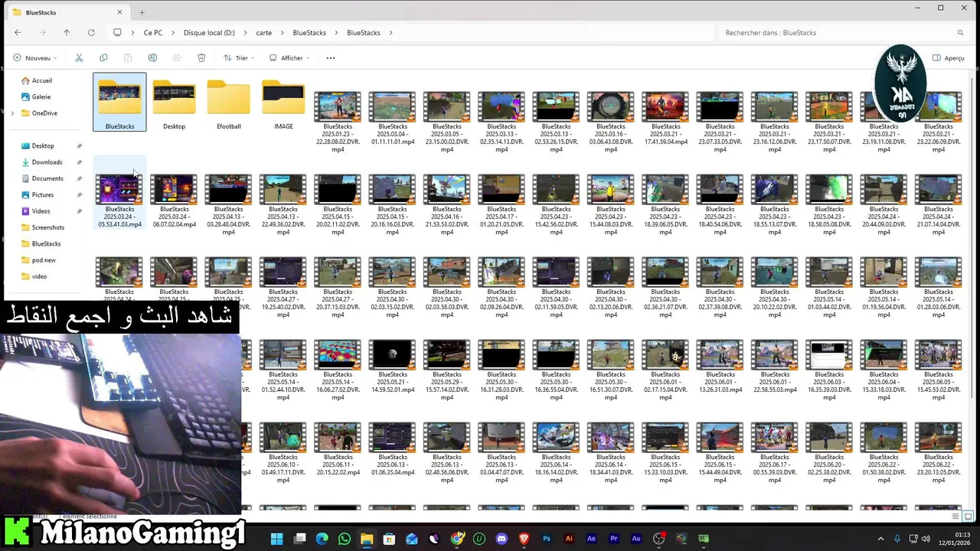
Task: Click the pin icon next to Downloads
Action: tap(80, 162)
